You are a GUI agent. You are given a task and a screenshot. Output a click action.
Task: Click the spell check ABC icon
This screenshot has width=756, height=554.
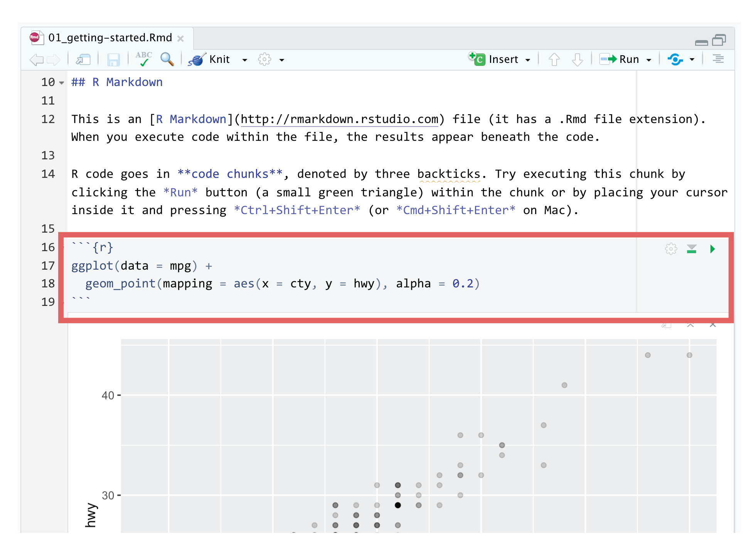[x=143, y=59]
